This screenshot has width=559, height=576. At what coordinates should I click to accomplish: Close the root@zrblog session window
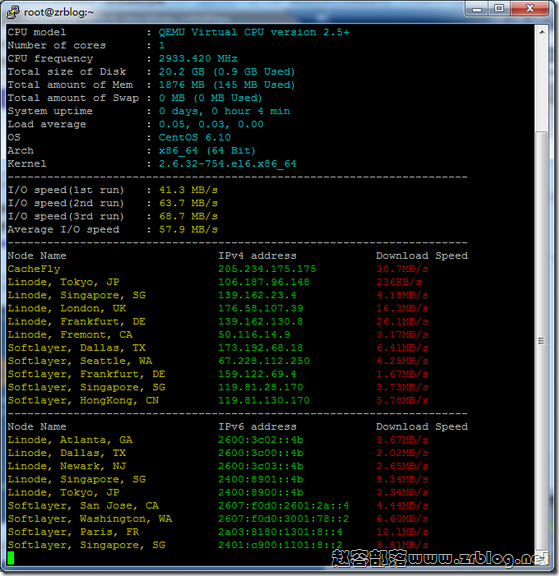(530, 9)
